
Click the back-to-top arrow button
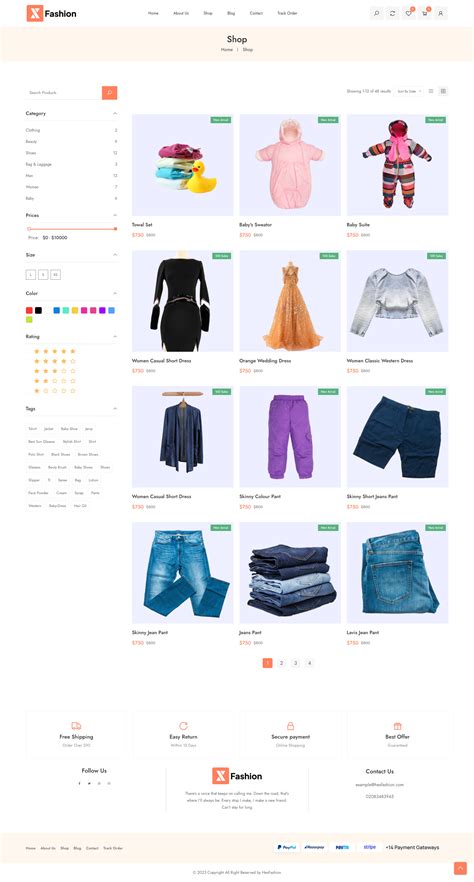[x=460, y=868]
